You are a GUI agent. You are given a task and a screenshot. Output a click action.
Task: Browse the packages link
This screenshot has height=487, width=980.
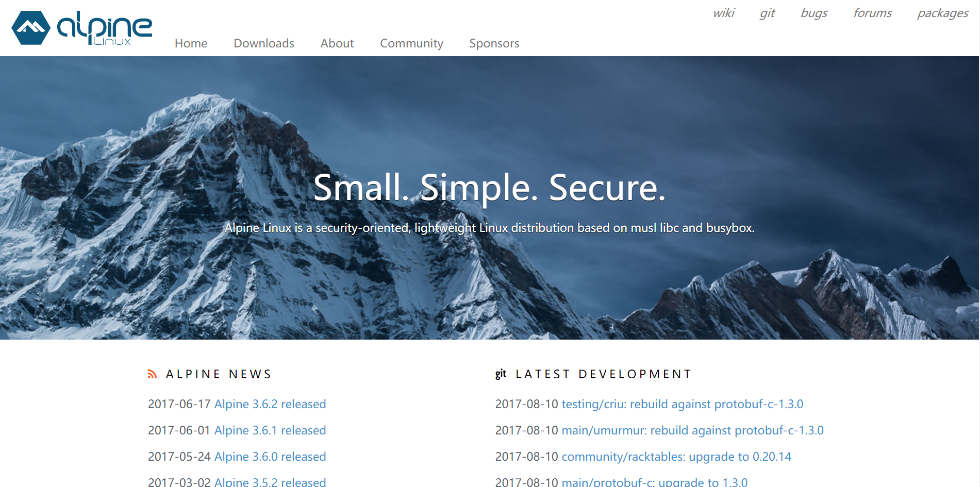point(942,13)
